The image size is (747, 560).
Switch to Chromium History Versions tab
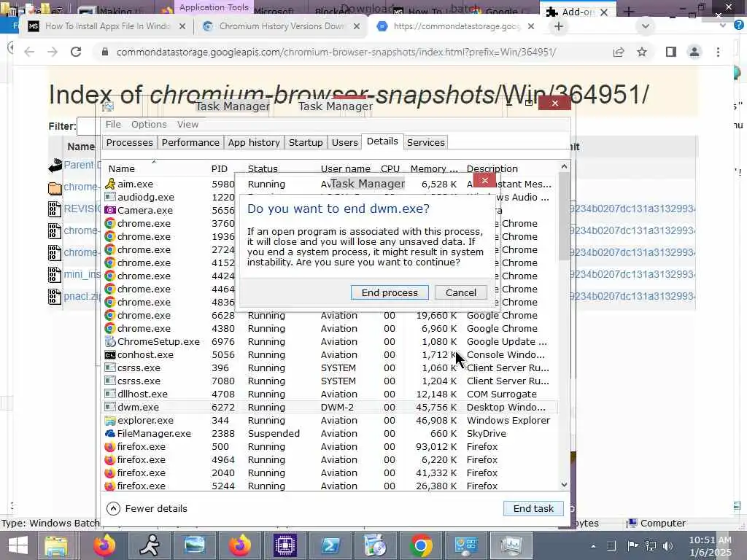click(x=281, y=26)
